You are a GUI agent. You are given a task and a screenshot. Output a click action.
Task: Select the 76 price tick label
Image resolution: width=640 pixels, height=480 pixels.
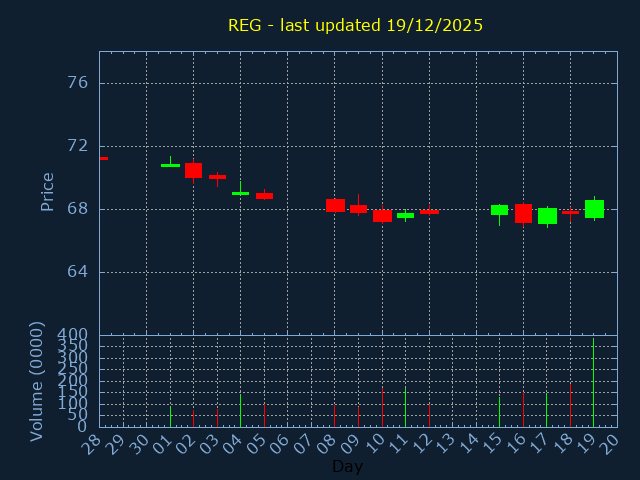(x=77, y=82)
